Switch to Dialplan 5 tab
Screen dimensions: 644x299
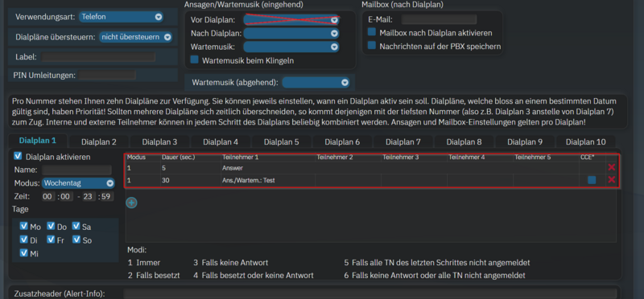point(281,142)
